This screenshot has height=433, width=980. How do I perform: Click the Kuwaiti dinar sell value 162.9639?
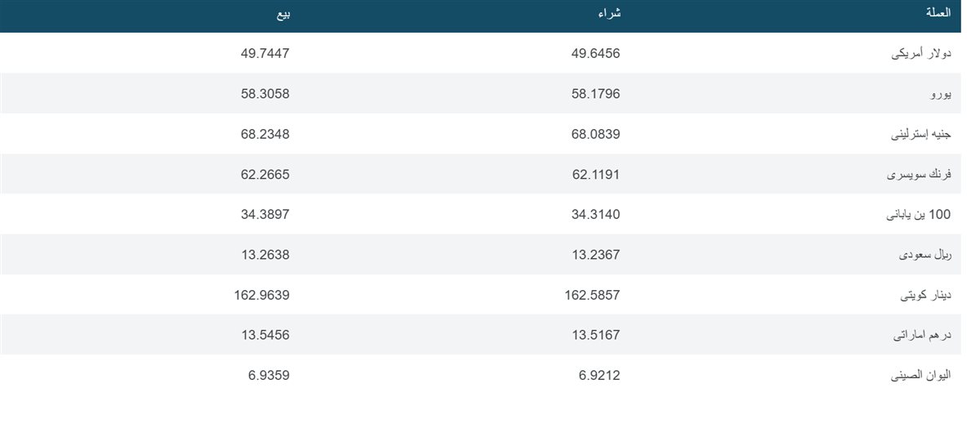pyautogui.click(x=261, y=295)
